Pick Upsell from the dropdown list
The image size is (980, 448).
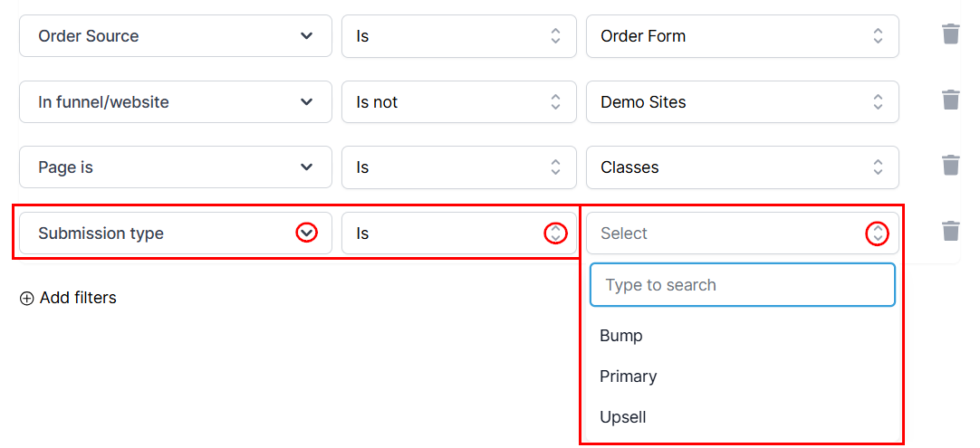click(x=623, y=417)
